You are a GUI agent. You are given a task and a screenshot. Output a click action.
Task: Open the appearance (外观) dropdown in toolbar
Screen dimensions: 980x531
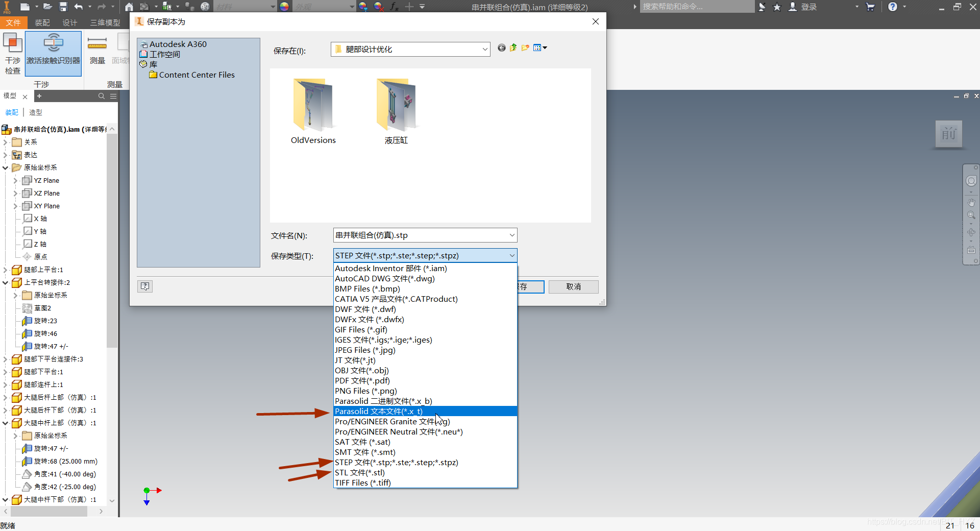pyautogui.click(x=352, y=7)
